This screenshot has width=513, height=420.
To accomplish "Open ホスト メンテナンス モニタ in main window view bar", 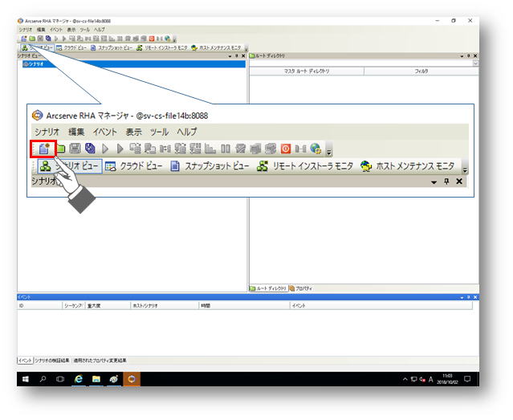I will point(216,48).
